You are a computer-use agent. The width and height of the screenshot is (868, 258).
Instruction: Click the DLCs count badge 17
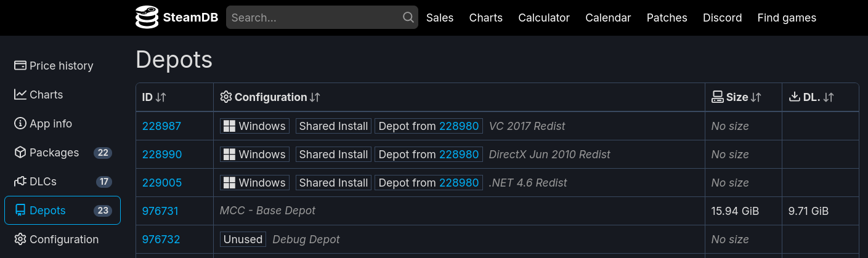(x=104, y=181)
